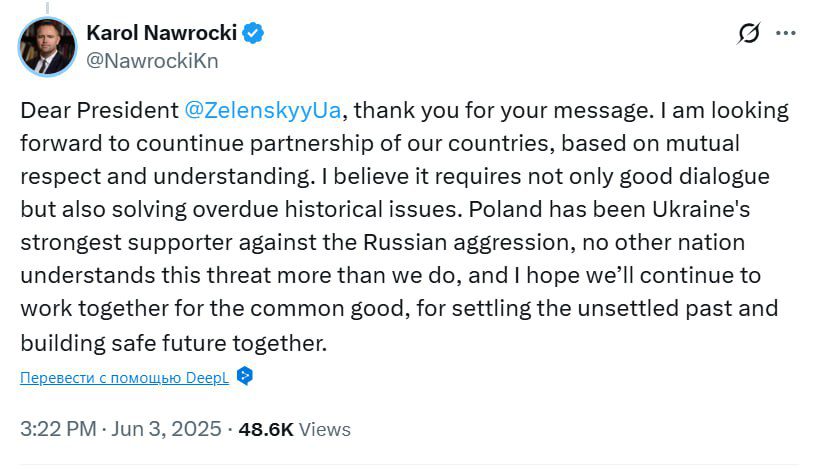
Task: Click the 'Dear President' opening words
Action: click(x=99, y=109)
